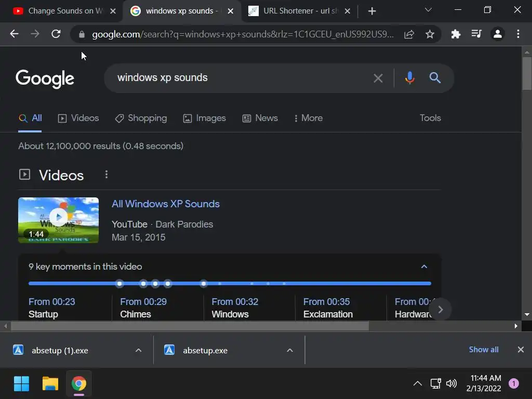Switch to Images results
This screenshot has width=532, height=399.
(x=204, y=118)
